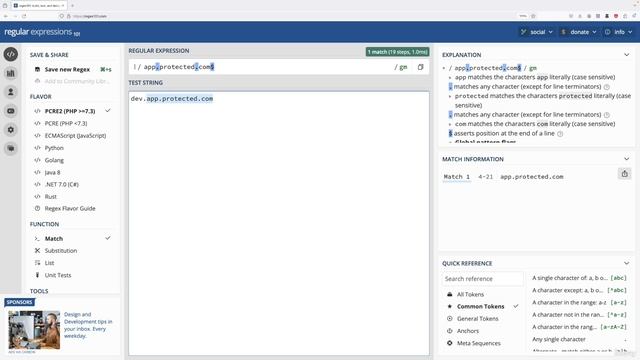This screenshot has height=360, width=640.
Task: Open the bar chart sidebar icon
Action: click(11, 73)
